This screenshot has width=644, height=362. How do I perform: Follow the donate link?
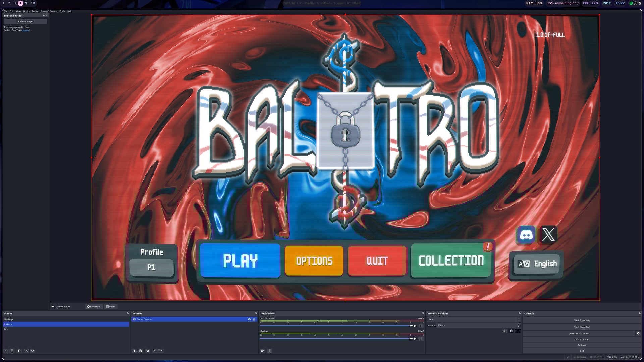25,30
